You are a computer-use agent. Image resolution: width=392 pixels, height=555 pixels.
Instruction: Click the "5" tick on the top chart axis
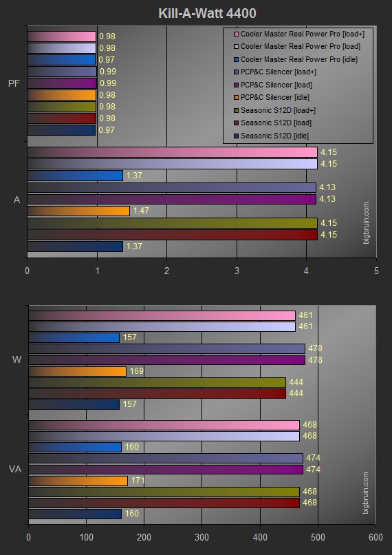pos(376,271)
